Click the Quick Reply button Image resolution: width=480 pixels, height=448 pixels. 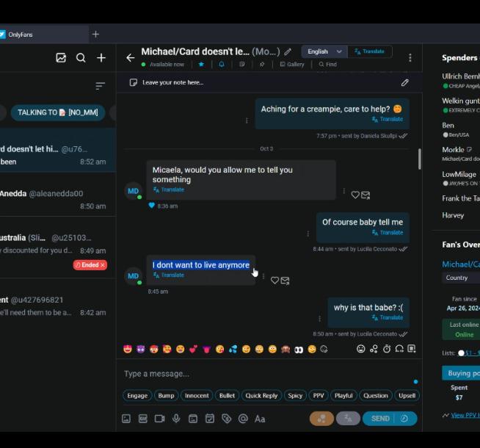tap(261, 395)
